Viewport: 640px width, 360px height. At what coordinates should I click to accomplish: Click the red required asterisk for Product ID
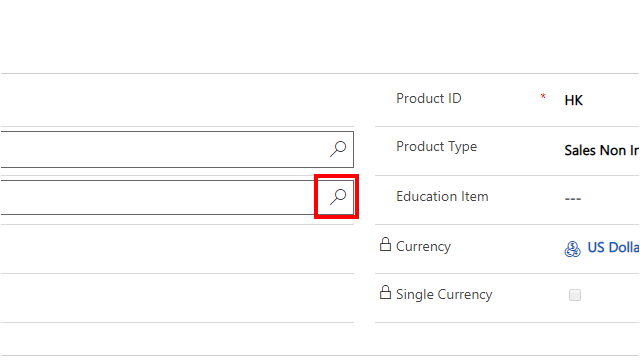coord(543,97)
